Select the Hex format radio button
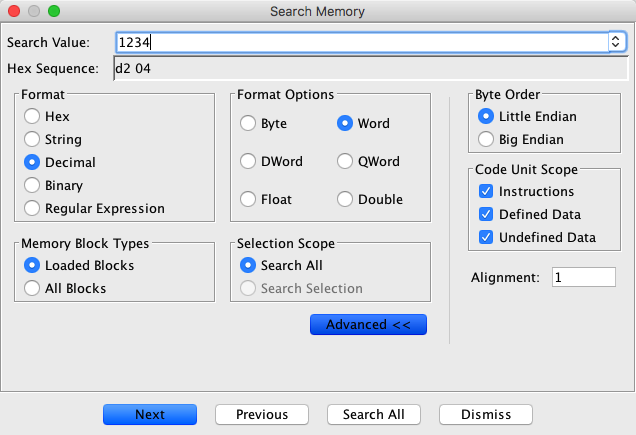Screen dimensions: 636x435 pos(32,117)
